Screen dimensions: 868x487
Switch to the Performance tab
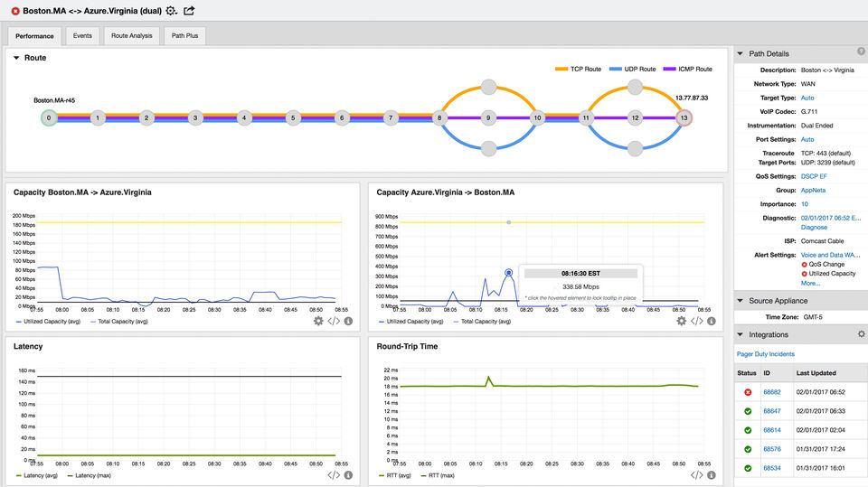(x=34, y=36)
